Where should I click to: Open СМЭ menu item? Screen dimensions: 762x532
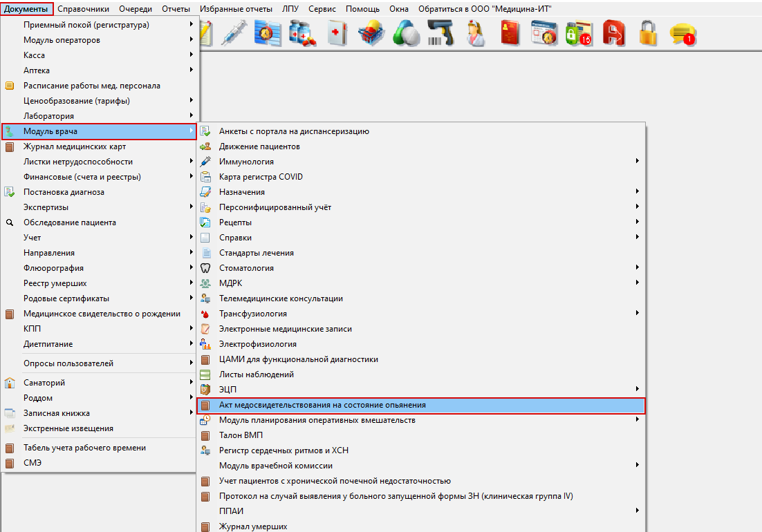[99, 463]
